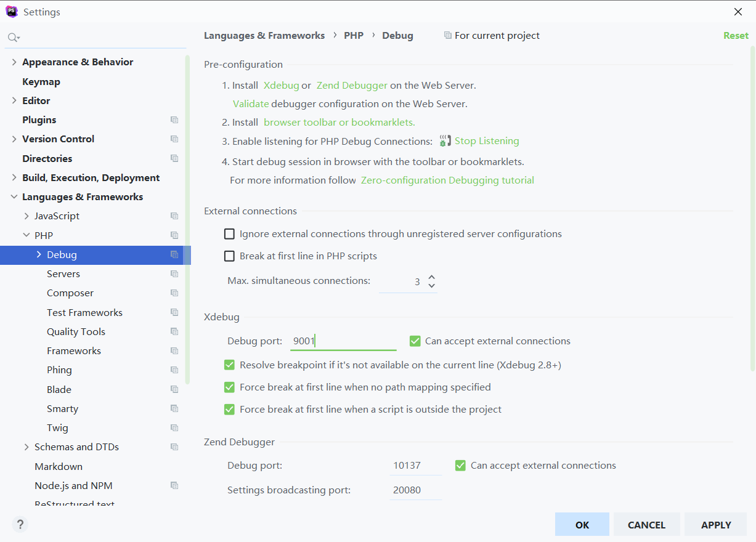The height and width of the screenshot is (542, 756).
Task: Click the project-level icon beside PHP
Action: [x=174, y=235]
